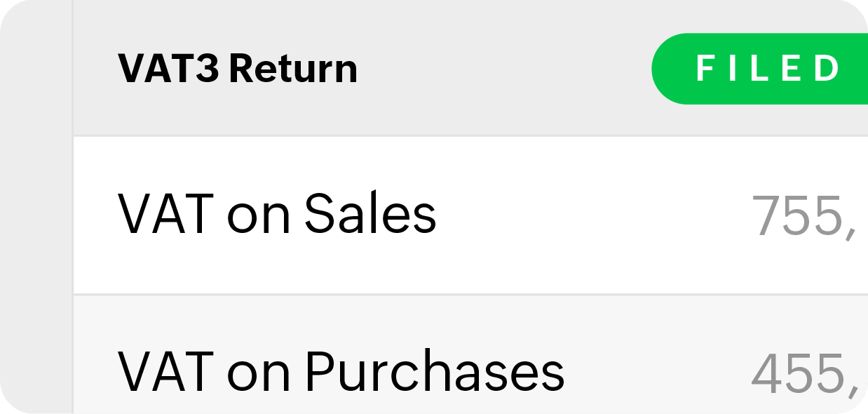Viewport: 868px width, 414px height.
Task: Click the VAT3 Return title text
Action: click(238, 68)
